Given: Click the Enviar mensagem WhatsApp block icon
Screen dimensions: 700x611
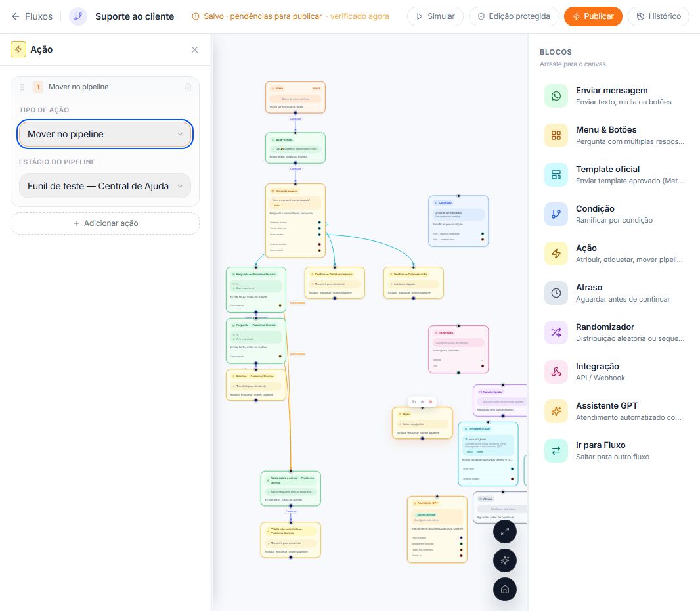Looking at the screenshot, I should [x=556, y=96].
